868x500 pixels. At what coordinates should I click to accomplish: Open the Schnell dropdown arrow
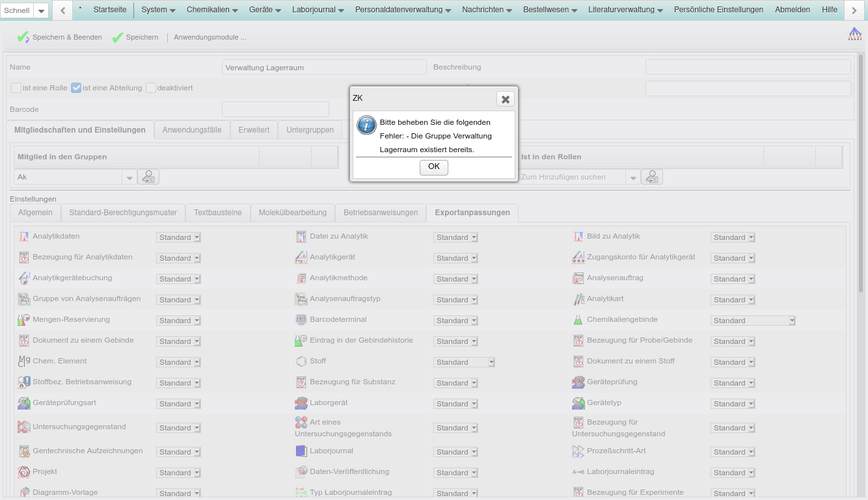42,11
